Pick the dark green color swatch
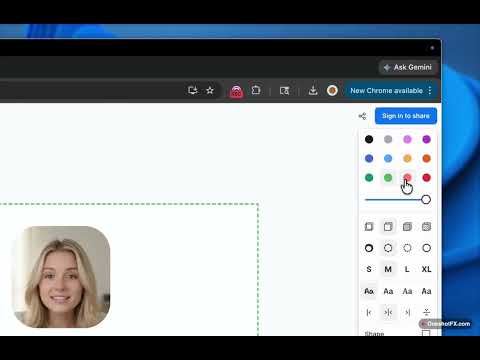 [x=369, y=178]
